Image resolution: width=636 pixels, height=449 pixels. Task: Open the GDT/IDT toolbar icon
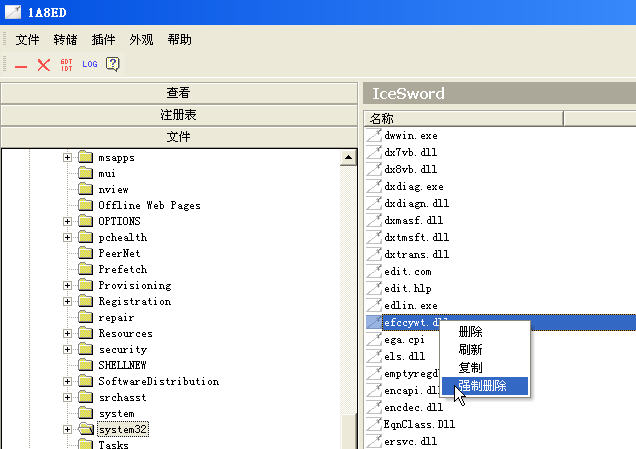pyautogui.click(x=67, y=64)
